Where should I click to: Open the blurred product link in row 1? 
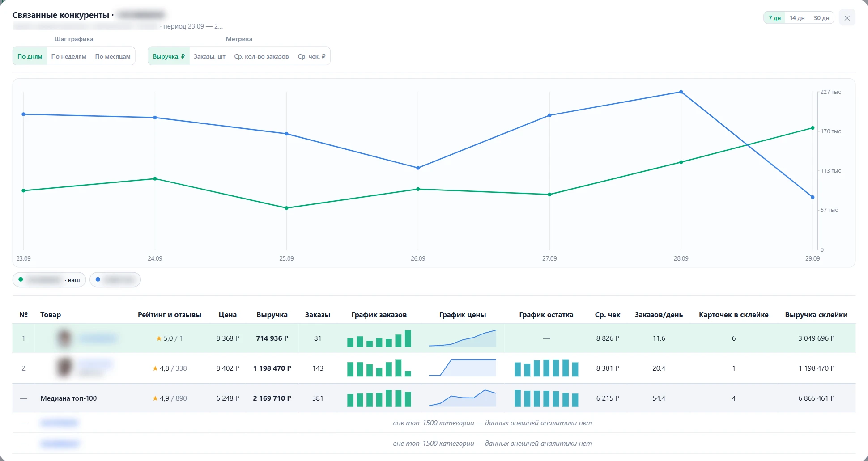point(98,338)
